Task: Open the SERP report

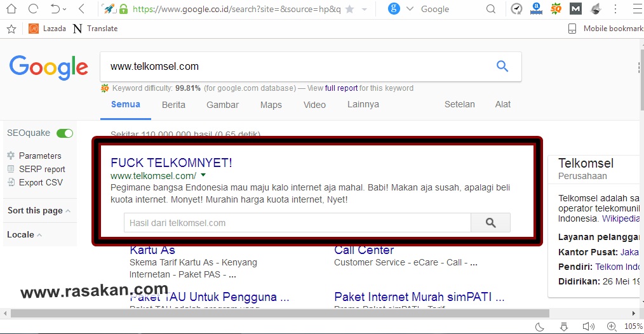Action: 42,169
